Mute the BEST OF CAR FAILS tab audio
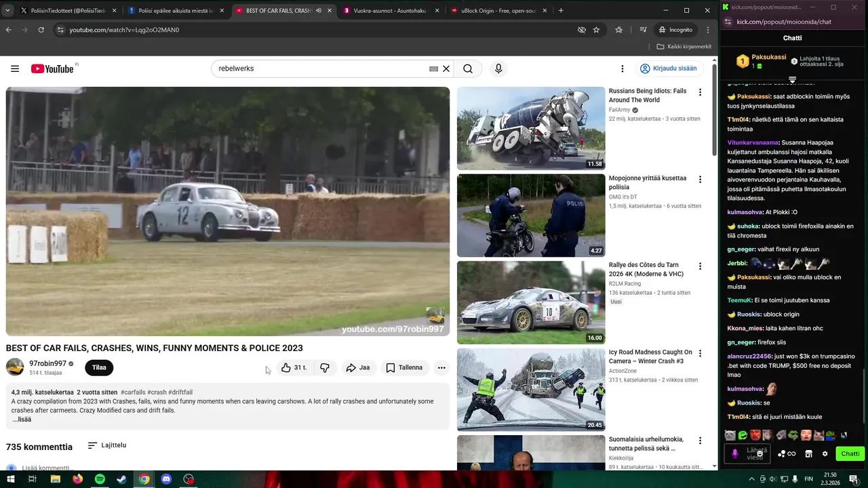Viewport: 868px width, 488px height. coord(318,11)
